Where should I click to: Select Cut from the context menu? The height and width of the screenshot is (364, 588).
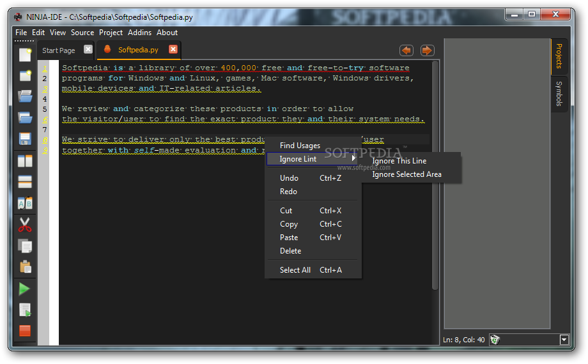(312, 211)
